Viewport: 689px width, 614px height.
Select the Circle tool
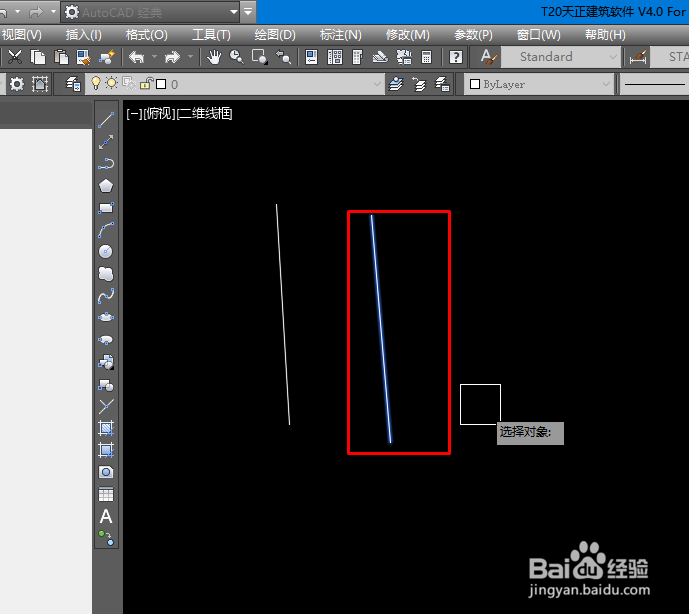point(106,251)
